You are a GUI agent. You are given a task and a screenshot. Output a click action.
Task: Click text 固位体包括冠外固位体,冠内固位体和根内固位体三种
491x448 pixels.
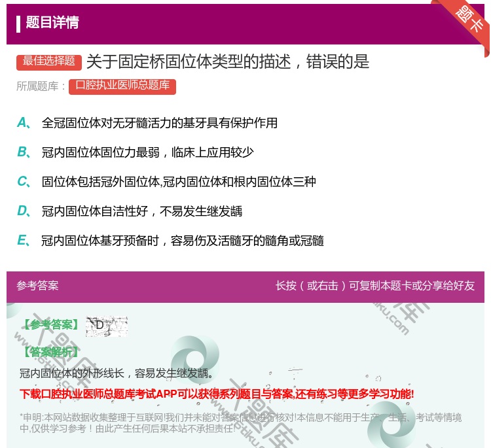[179, 182]
